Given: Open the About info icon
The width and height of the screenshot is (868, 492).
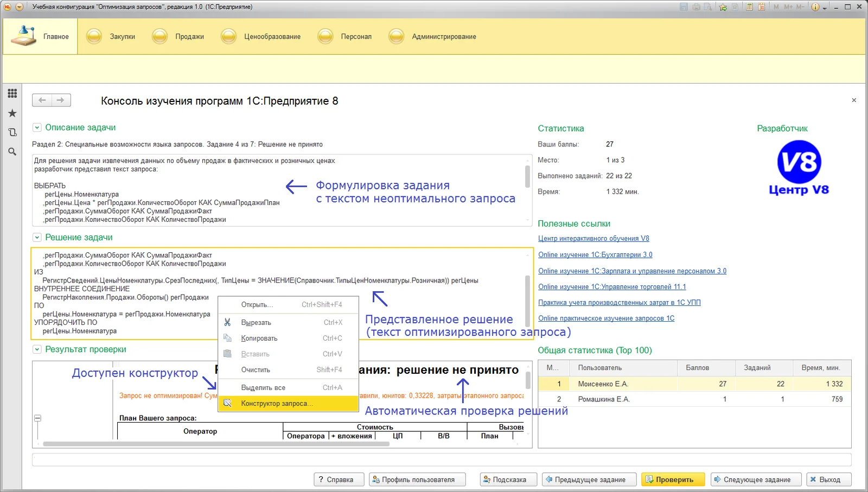Looking at the screenshot, I should (x=815, y=7).
